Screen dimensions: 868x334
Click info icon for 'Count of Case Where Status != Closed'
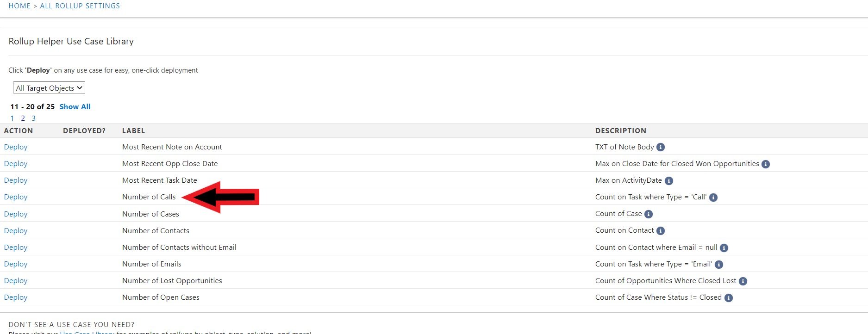pyautogui.click(x=728, y=297)
